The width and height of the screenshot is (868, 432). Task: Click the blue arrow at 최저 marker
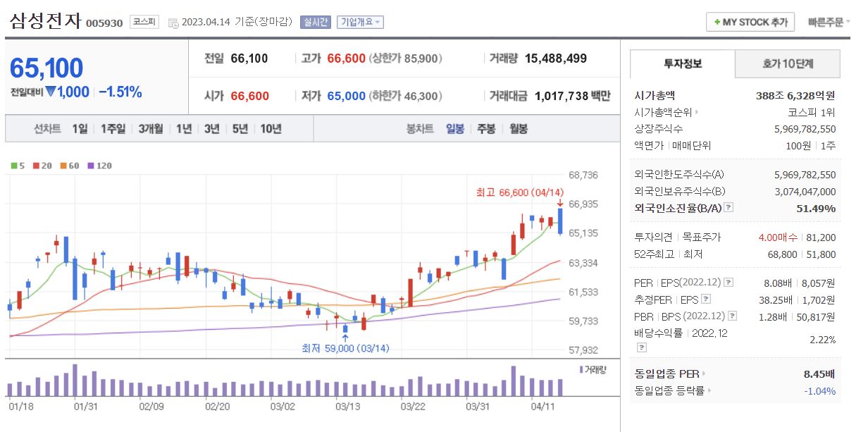coord(345,338)
